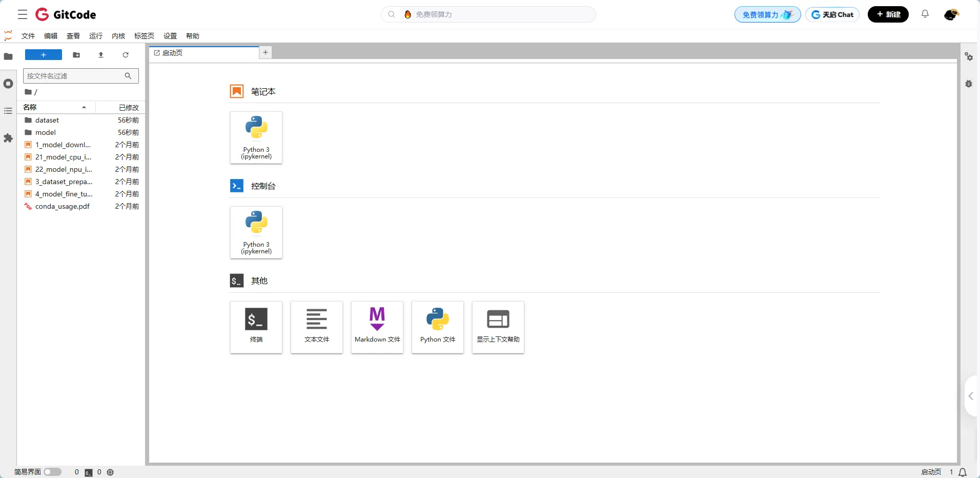Create a new 文本文件
Image resolution: width=980 pixels, height=478 pixels.
coord(317,327)
